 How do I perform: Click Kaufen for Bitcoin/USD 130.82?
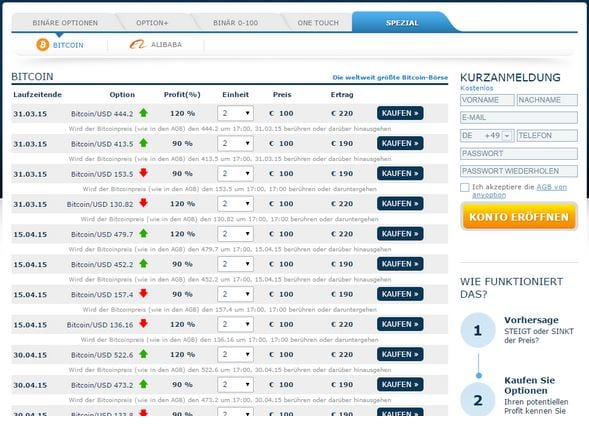[400, 204]
